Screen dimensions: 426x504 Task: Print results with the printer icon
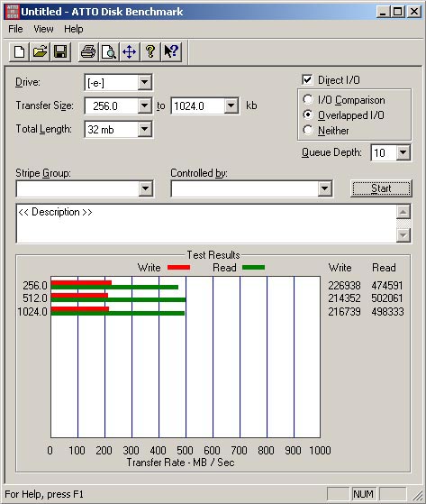coord(88,51)
